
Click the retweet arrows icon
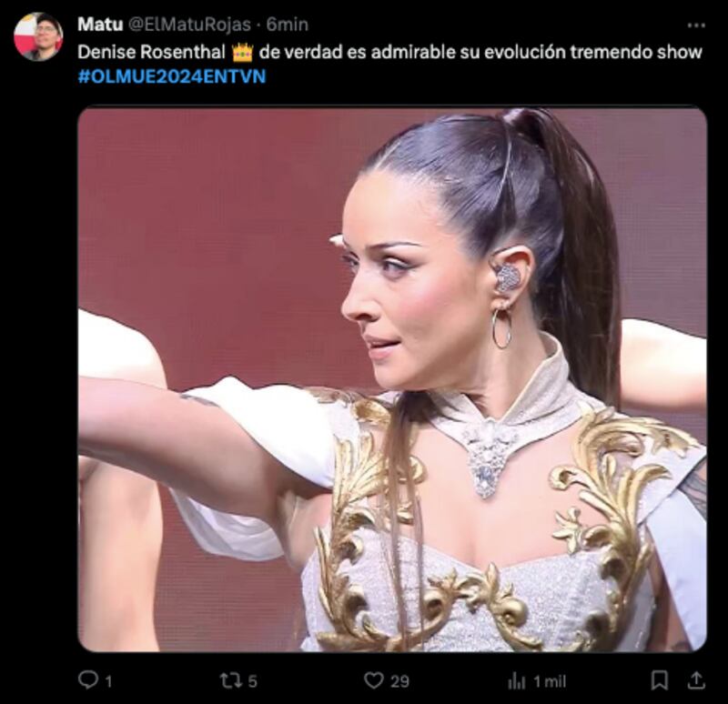229,680
